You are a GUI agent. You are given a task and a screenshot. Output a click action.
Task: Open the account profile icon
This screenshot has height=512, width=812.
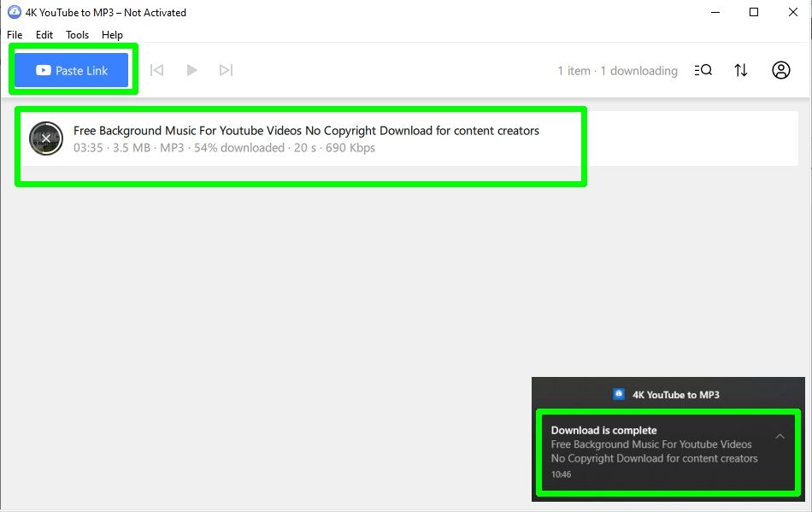coord(780,70)
